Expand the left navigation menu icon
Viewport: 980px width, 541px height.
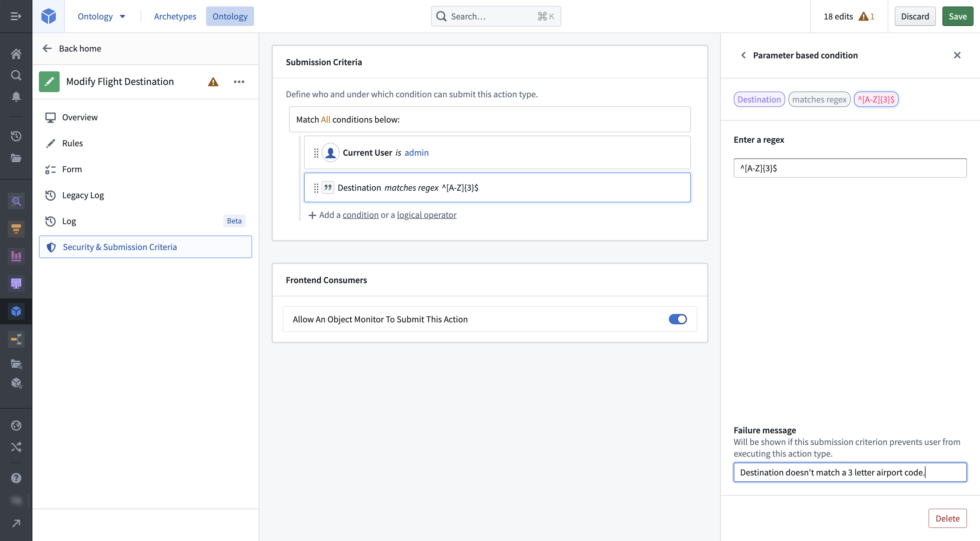(16, 16)
